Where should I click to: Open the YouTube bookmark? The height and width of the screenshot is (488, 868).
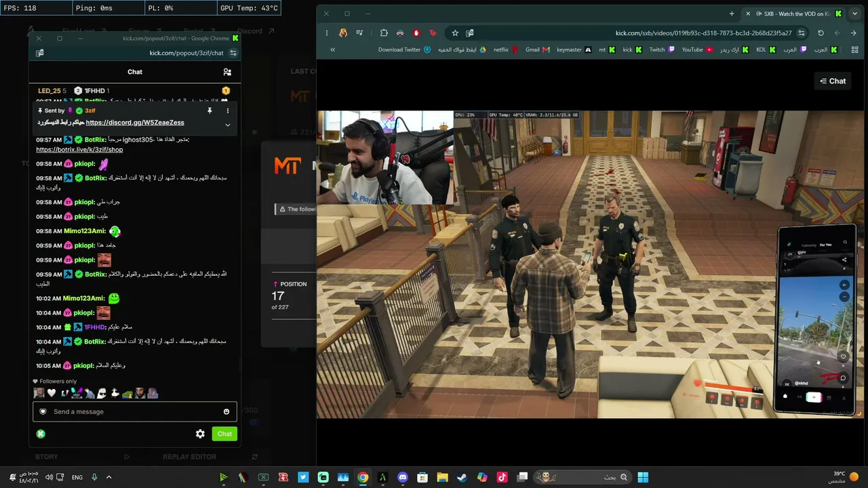pos(697,49)
